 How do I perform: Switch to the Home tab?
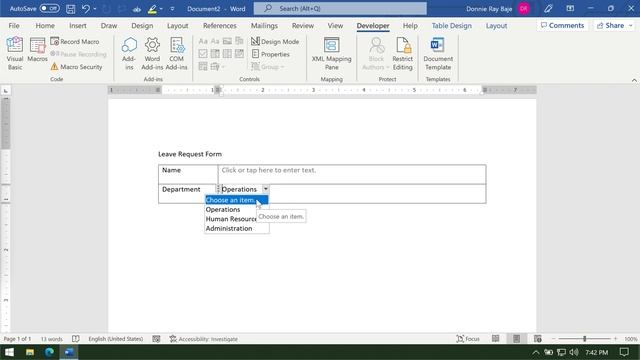[45, 25]
